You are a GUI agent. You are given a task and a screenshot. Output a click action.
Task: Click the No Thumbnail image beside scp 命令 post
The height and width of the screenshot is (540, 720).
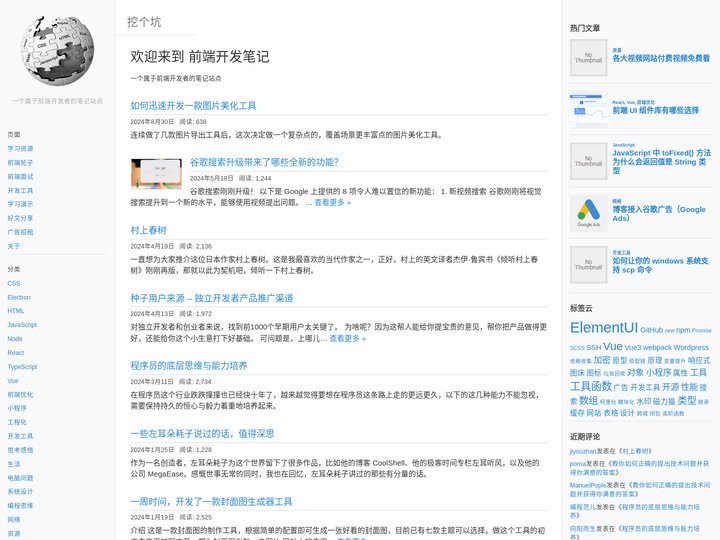coord(588,264)
